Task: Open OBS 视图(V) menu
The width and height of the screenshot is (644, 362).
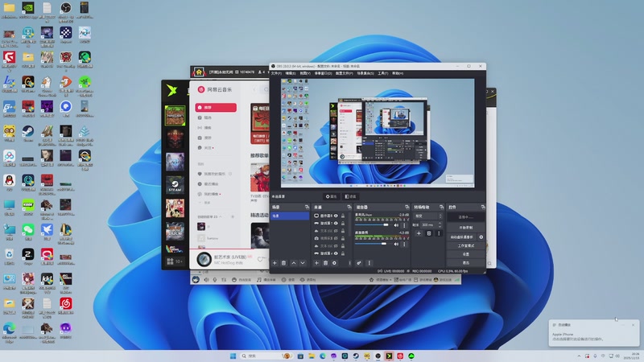Action: [306, 73]
